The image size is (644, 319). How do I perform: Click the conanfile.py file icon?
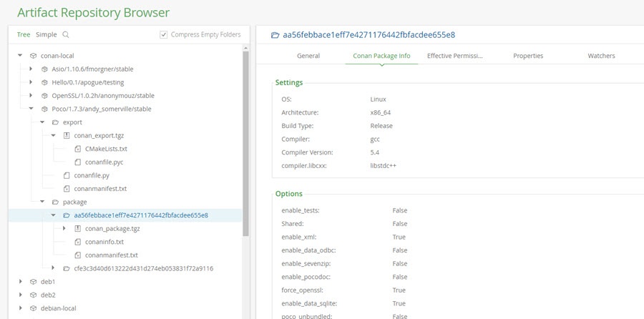coord(67,175)
